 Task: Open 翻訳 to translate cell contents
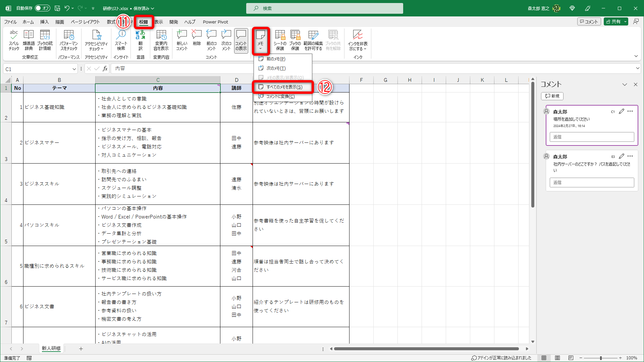click(141, 40)
